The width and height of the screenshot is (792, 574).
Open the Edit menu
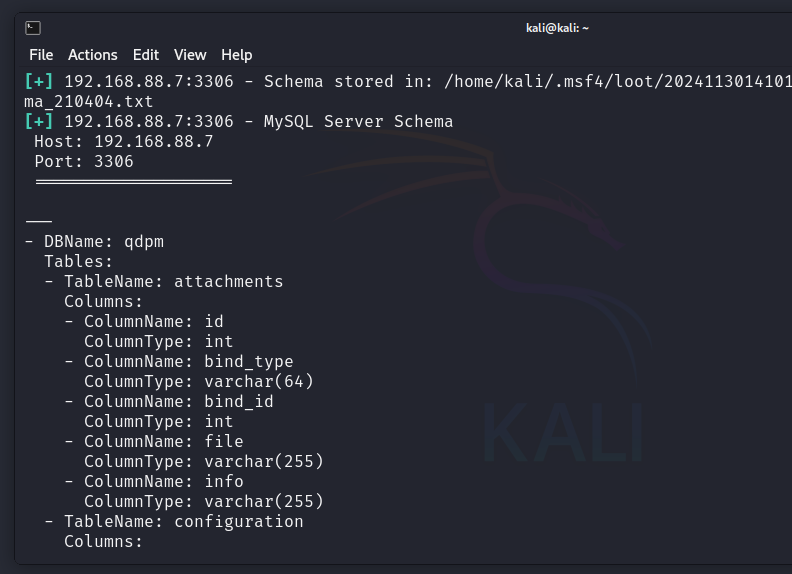tap(146, 55)
